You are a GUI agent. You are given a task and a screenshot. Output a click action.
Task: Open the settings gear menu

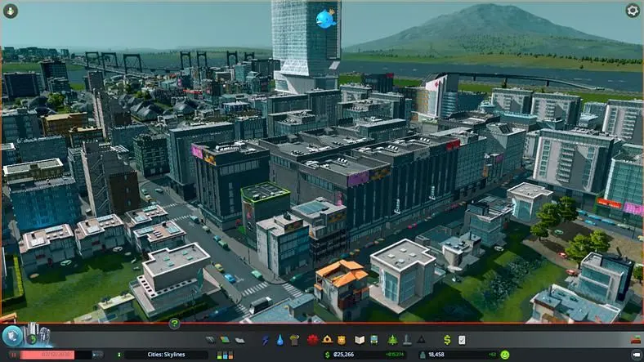(633, 11)
